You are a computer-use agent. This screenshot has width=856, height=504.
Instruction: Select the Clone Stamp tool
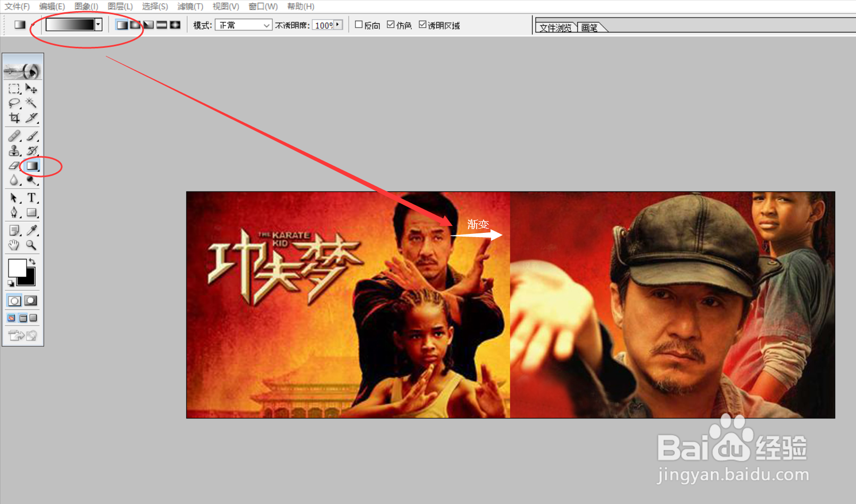[14, 151]
